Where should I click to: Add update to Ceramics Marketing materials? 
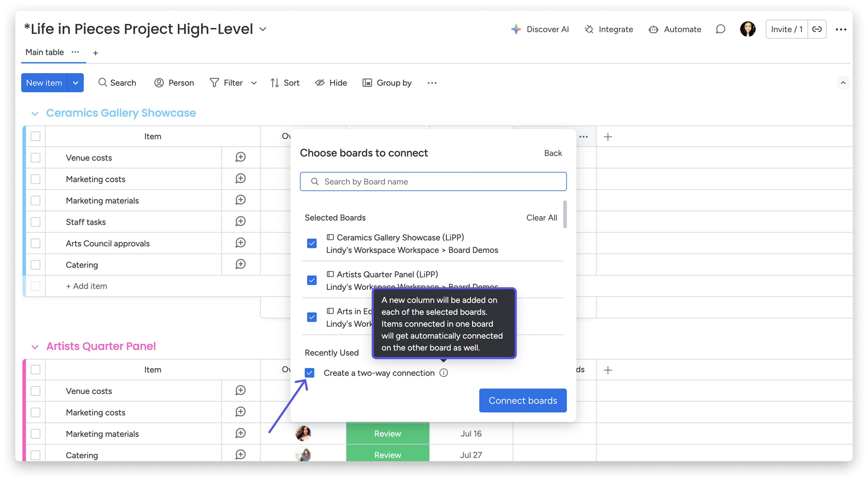[x=240, y=200]
